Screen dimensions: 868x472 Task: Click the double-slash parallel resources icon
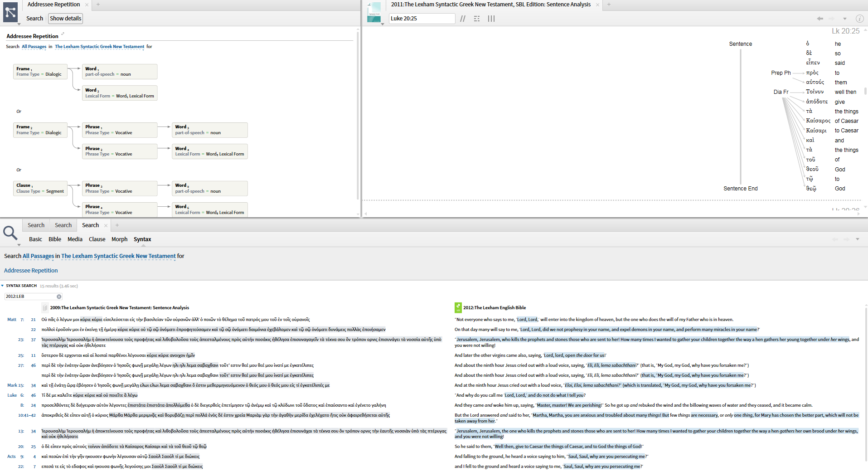(463, 19)
